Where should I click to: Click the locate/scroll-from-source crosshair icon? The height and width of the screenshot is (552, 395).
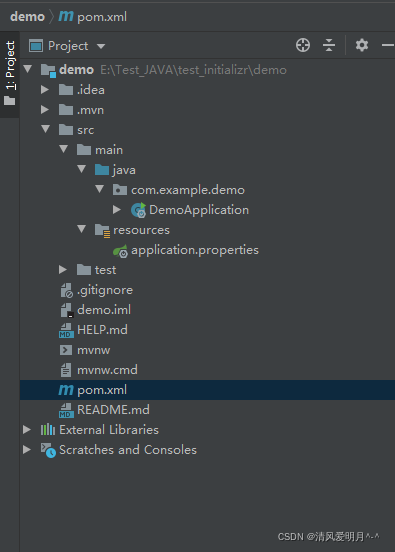pos(303,45)
